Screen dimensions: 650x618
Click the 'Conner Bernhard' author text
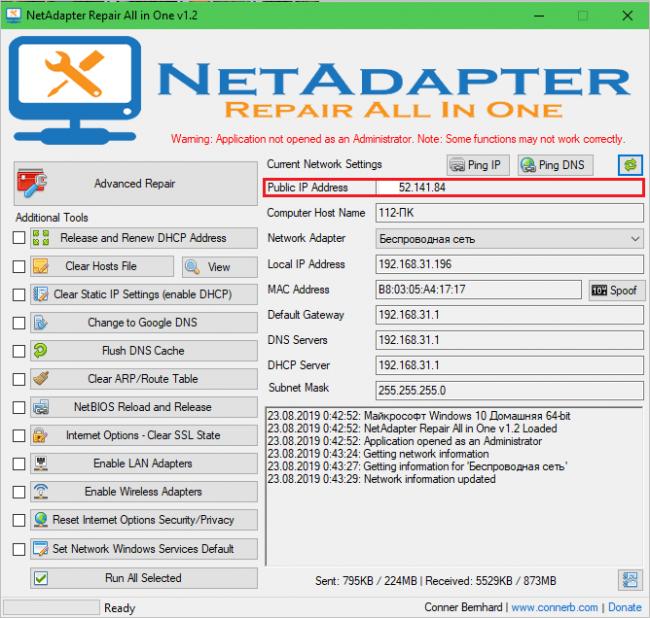pyautogui.click(x=463, y=607)
